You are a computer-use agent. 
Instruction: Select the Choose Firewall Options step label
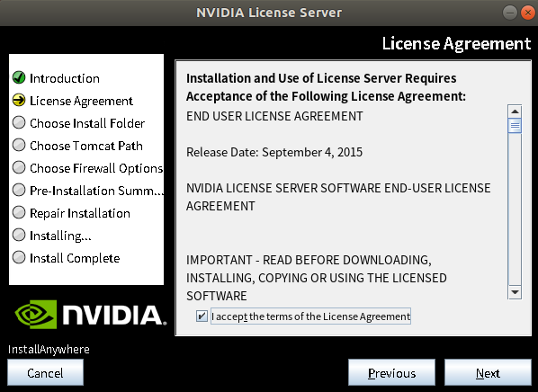click(x=96, y=168)
